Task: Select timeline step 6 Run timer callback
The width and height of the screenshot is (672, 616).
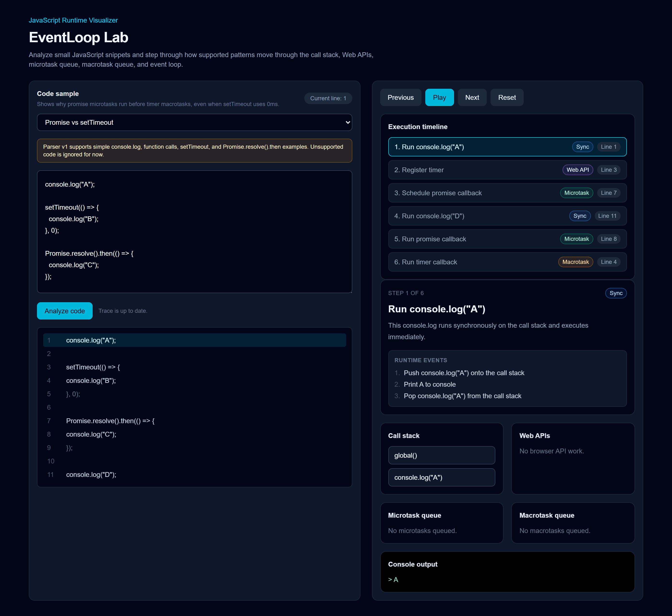Action: click(x=507, y=262)
